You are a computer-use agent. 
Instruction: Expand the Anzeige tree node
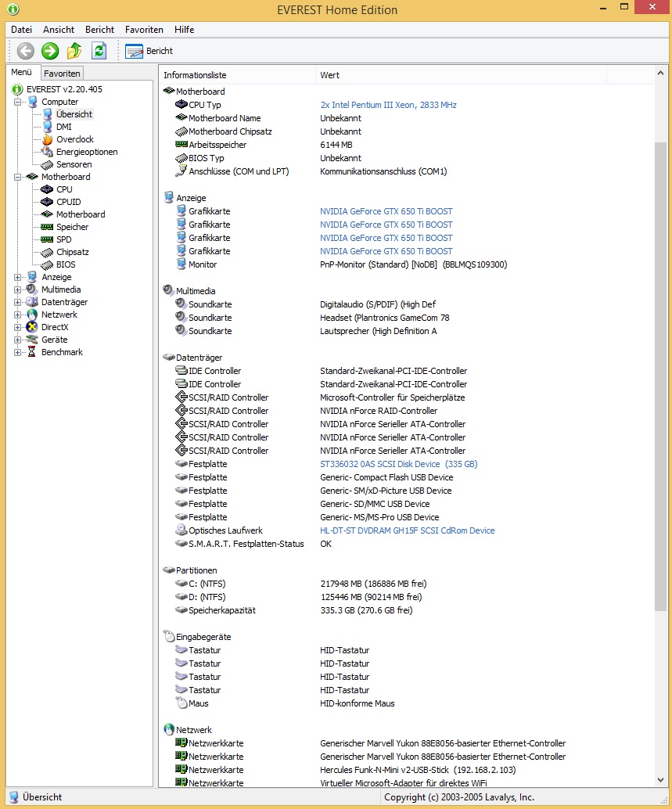coord(17,277)
